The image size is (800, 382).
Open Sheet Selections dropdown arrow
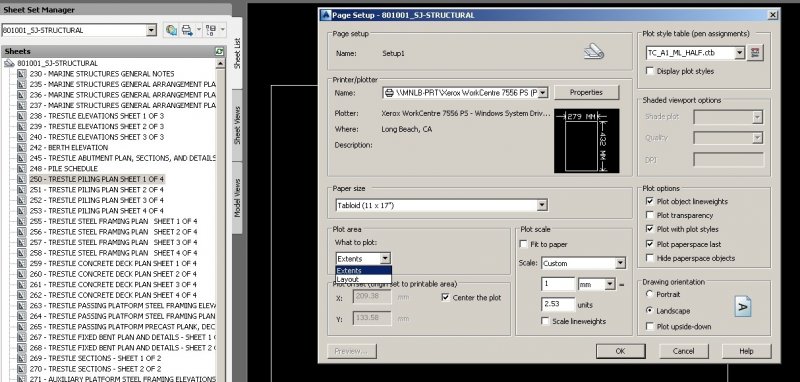pos(222,30)
